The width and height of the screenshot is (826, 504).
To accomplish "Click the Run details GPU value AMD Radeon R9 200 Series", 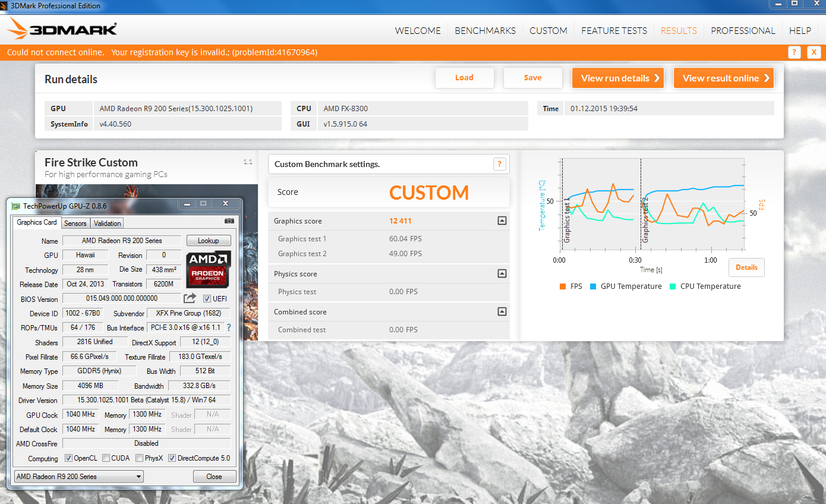I will [176, 109].
